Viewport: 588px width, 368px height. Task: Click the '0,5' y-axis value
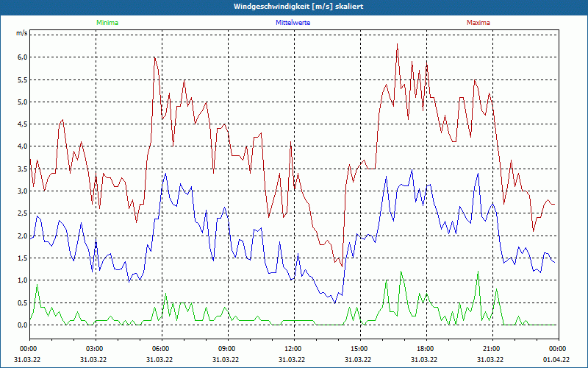click(23, 302)
